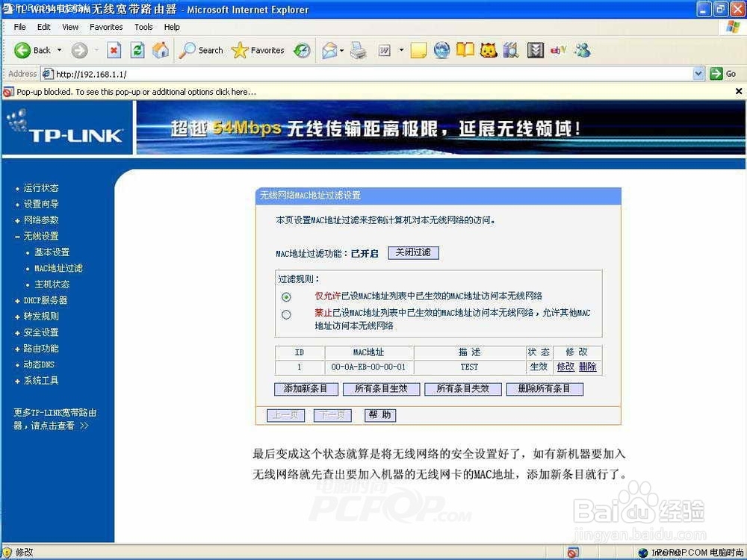Click the address bar URL field
This screenshot has height=560, width=747.
(371, 74)
